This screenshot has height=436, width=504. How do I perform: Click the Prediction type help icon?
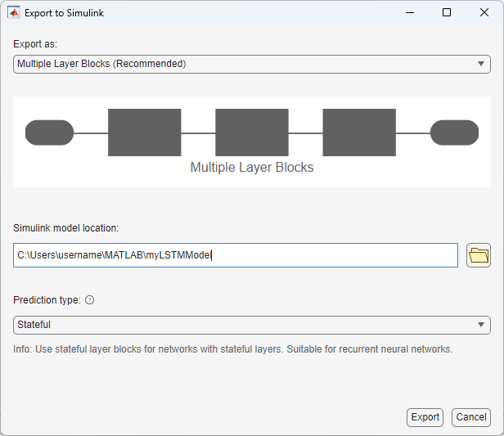pos(90,300)
